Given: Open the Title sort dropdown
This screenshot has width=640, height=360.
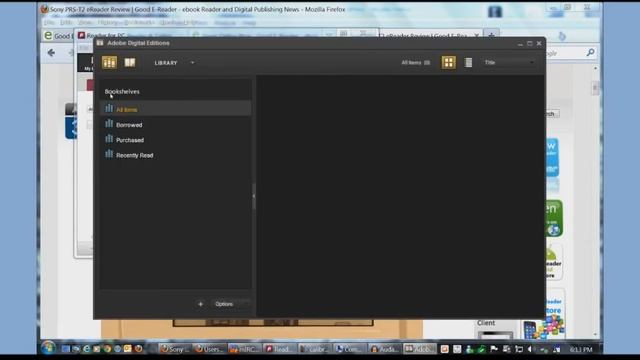Looking at the screenshot, I should tap(509, 62).
